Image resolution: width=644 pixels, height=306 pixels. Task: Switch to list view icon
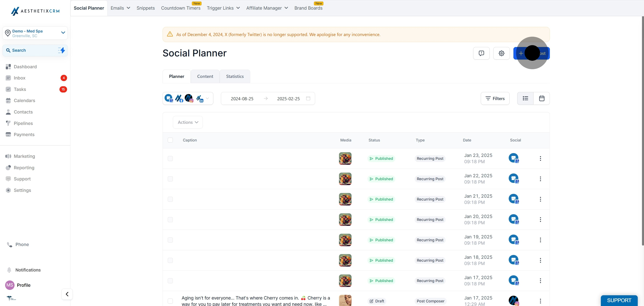coord(525,98)
